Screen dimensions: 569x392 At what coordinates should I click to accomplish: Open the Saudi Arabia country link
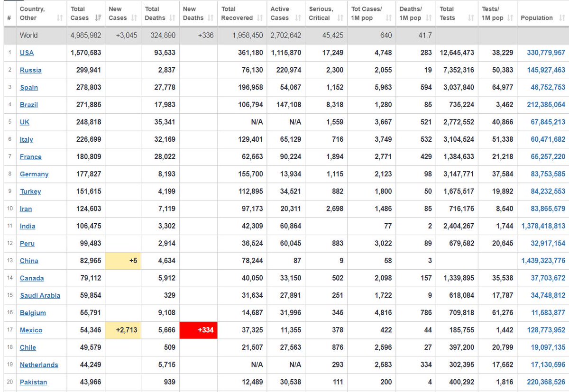tap(40, 296)
